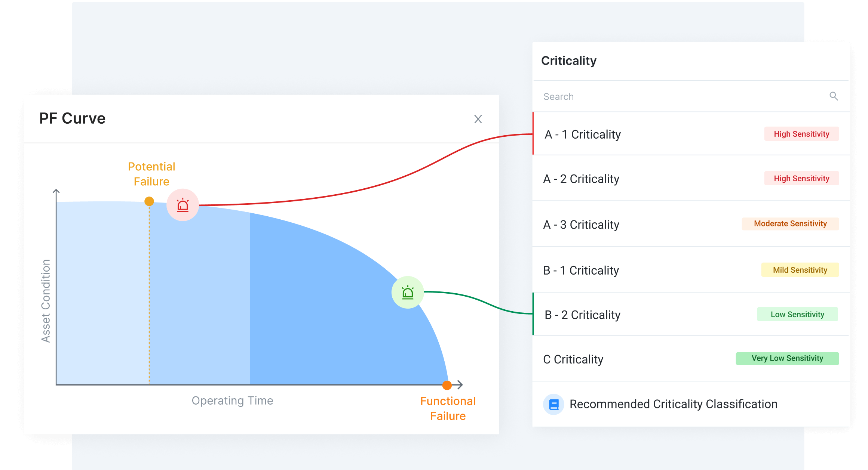Viewport: 868px width, 470px height.
Task: Click the Very Low Sensitivity badge on C Criticality
Action: point(788,358)
